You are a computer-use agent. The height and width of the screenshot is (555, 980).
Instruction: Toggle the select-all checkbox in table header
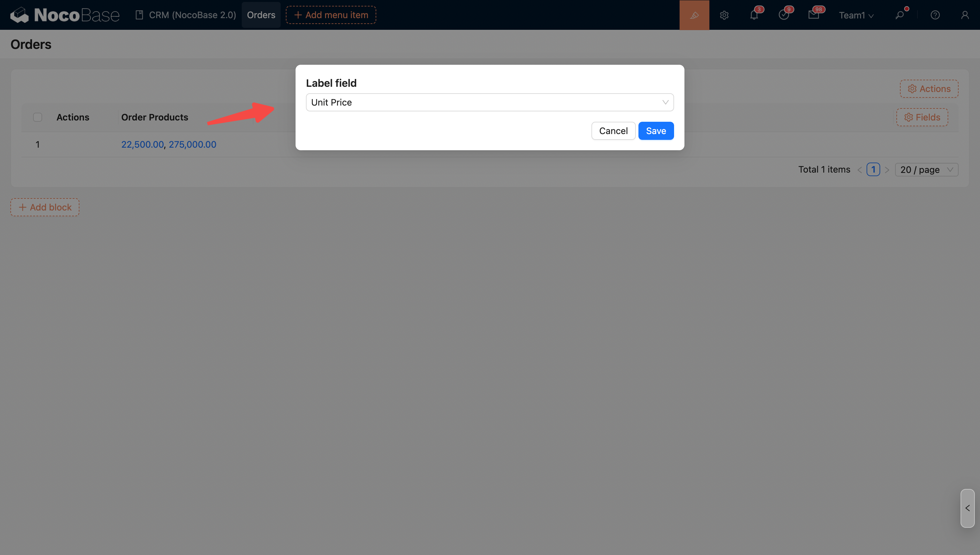37,117
